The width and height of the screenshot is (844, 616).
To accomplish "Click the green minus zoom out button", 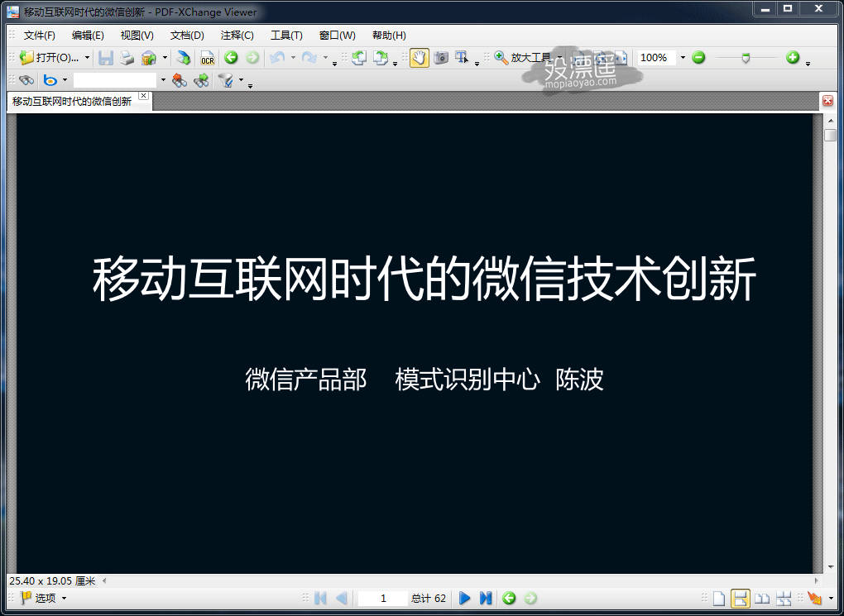I will click(x=698, y=58).
